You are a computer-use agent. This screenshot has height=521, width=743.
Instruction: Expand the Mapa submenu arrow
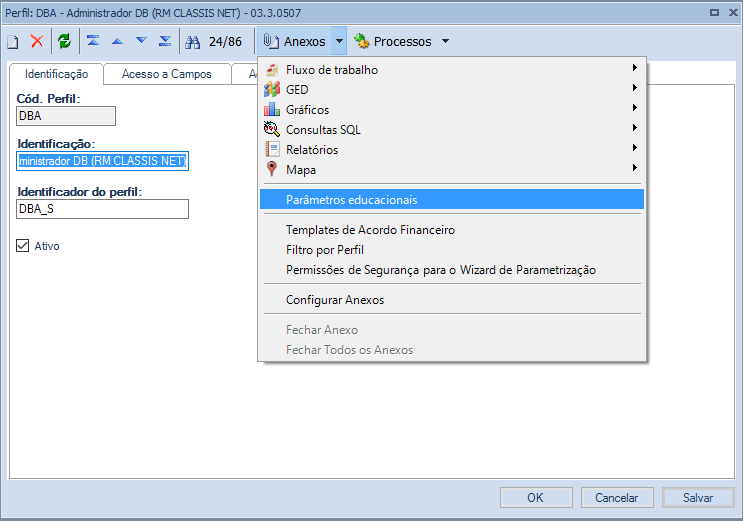[x=634, y=167]
